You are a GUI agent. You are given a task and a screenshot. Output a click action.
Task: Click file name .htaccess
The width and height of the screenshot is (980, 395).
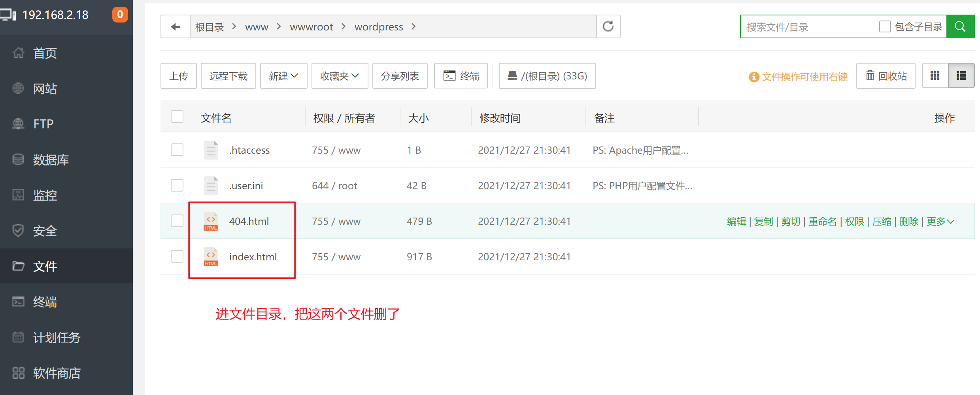249,150
